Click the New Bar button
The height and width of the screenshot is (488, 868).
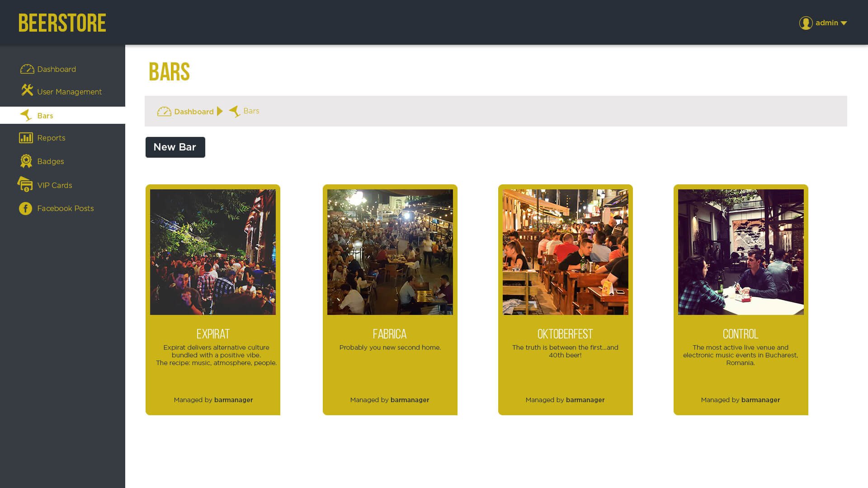(x=175, y=147)
